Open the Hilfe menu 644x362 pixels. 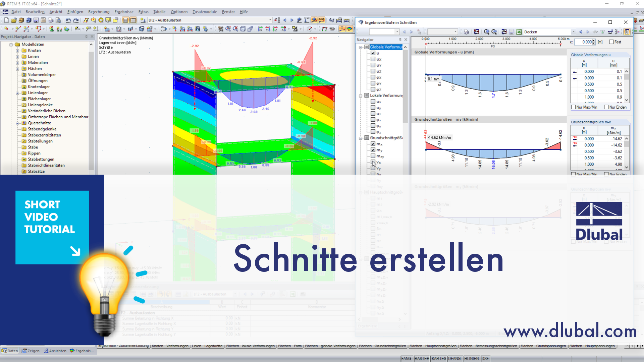[x=244, y=12]
